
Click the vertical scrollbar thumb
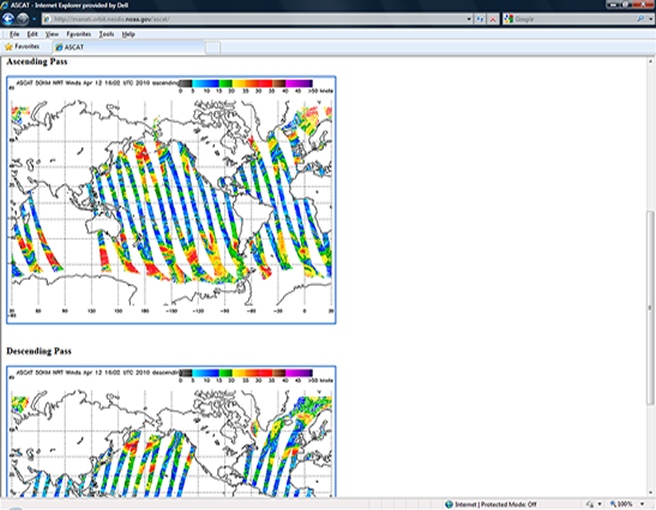point(650,308)
